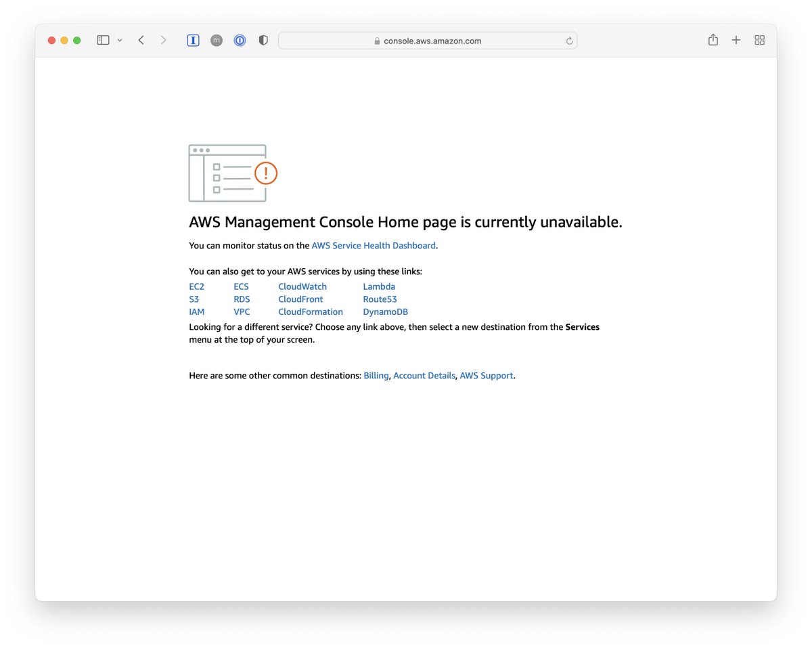
Task: Open the CloudFormation service link
Action: point(311,312)
